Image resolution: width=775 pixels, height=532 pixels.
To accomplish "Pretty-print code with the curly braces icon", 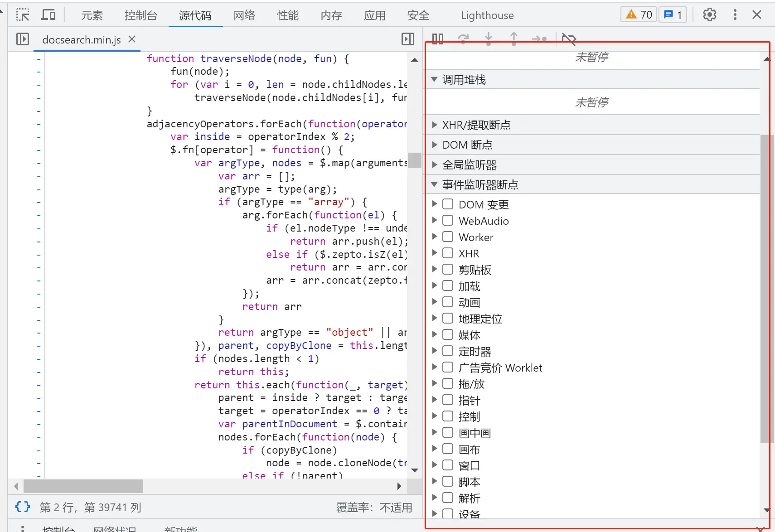I will tap(23, 507).
